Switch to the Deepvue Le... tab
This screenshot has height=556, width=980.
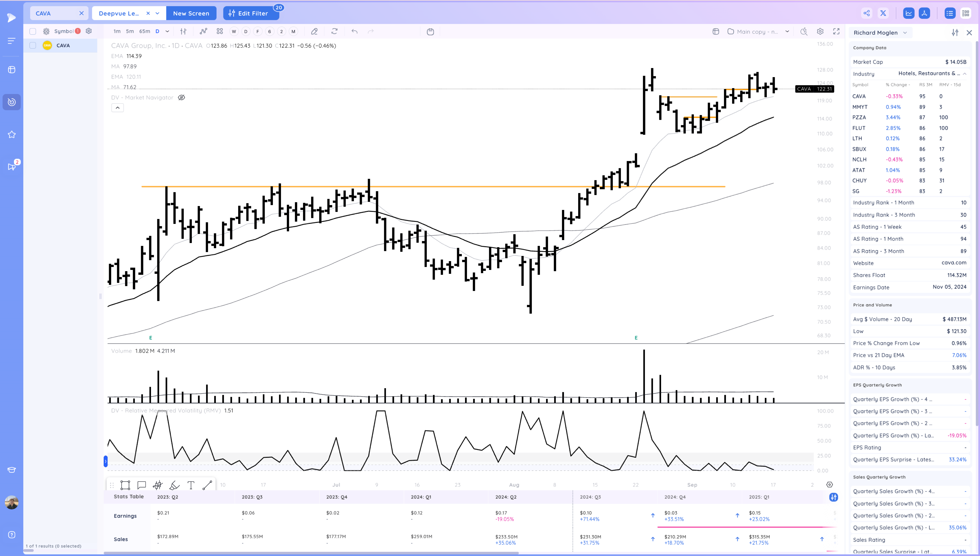tap(119, 13)
